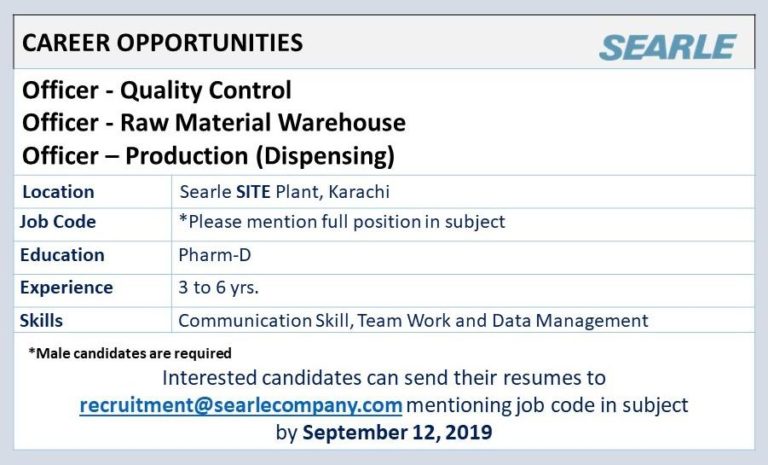
Task: Click the Male candidates are required note
Action: click(x=130, y=353)
